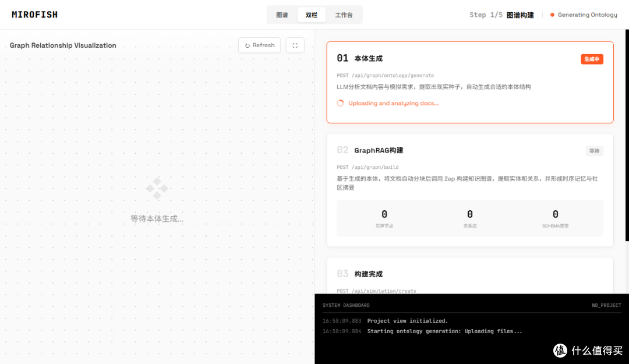The width and height of the screenshot is (629, 364).
Task: Click the POST /api/graph/ontology/generate text
Action: pyautogui.click(x=385, y=75)
